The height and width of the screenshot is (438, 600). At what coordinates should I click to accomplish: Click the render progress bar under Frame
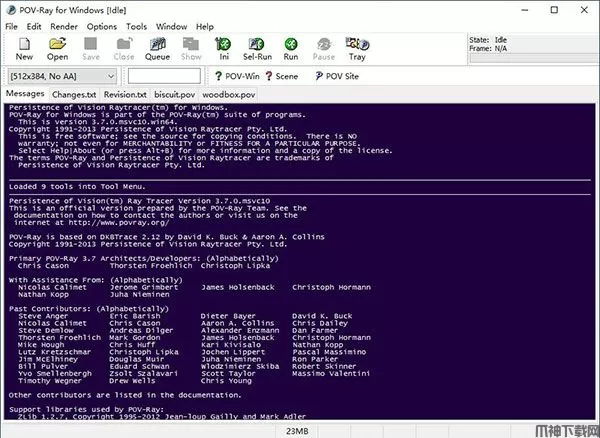click(535, 58)
